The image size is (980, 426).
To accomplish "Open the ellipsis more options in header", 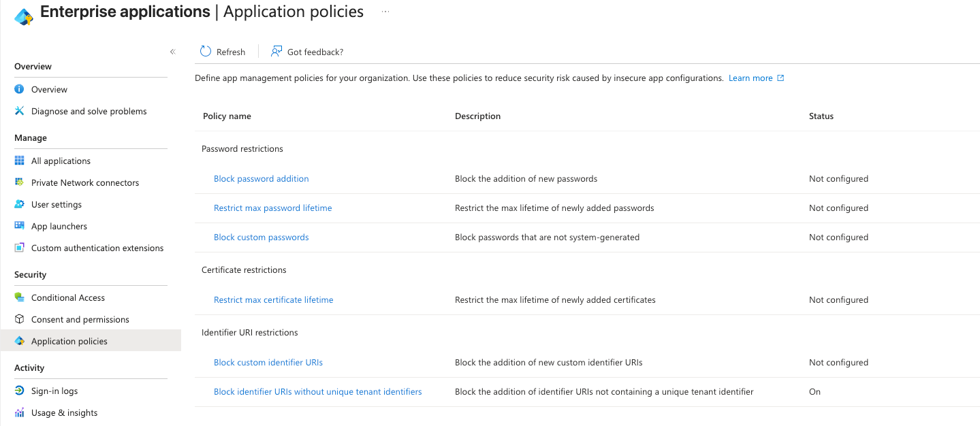I will [x=385, y=12].
